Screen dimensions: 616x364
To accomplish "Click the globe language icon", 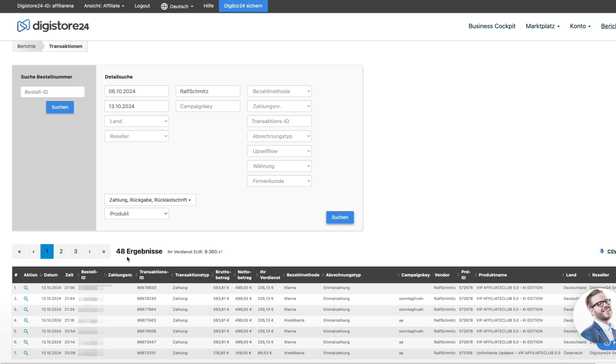I will (164, 6).
